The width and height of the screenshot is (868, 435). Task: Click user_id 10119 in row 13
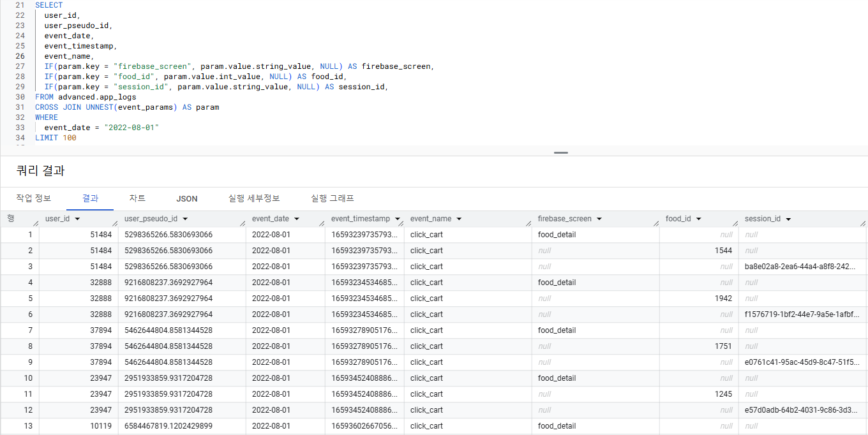[101, 426]
